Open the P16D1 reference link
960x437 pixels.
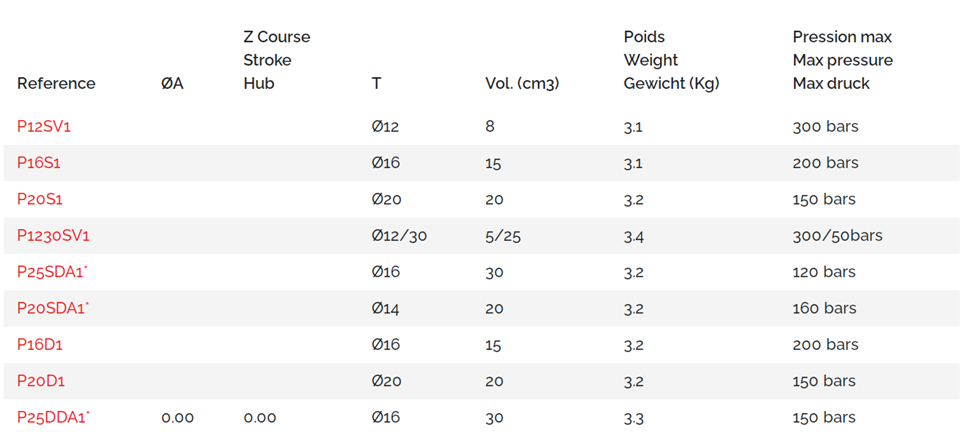(40, 345)
